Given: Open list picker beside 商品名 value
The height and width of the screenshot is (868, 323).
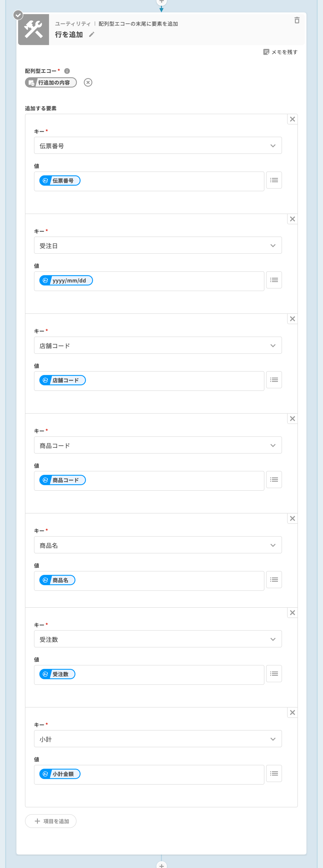Looking at the screenshot, I should [x=274, y=580].
